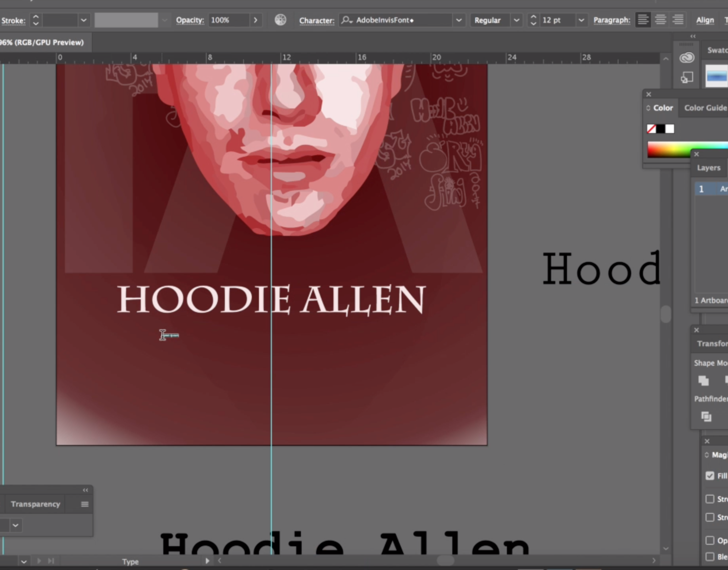Select the None fill swatch in Color panel
Viewport: 728px width, 570px height.
pos(651,129)
